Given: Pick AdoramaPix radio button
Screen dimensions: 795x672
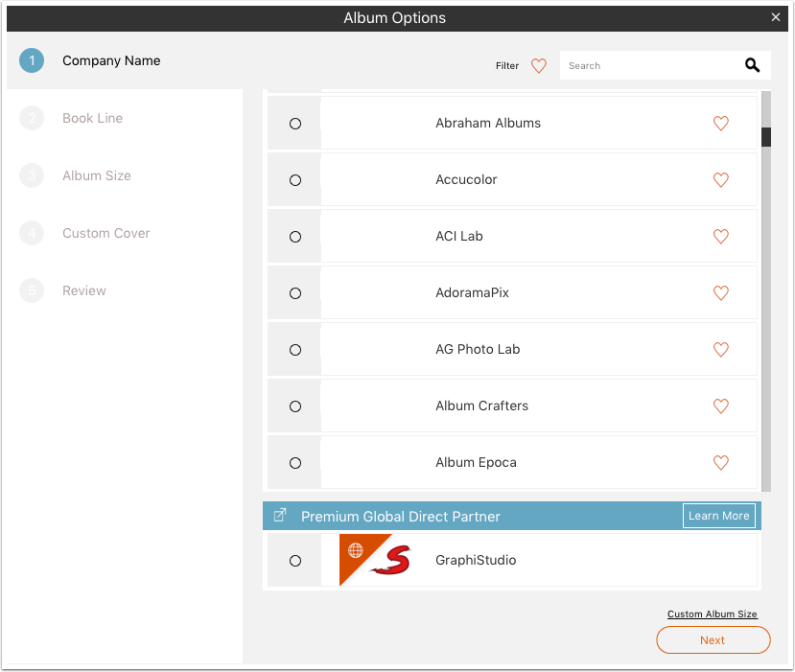Looking at the screenshot, I should (x=295, y=293).
